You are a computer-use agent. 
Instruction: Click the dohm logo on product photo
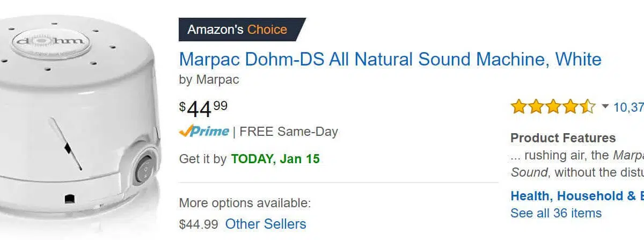pos(51,40)
